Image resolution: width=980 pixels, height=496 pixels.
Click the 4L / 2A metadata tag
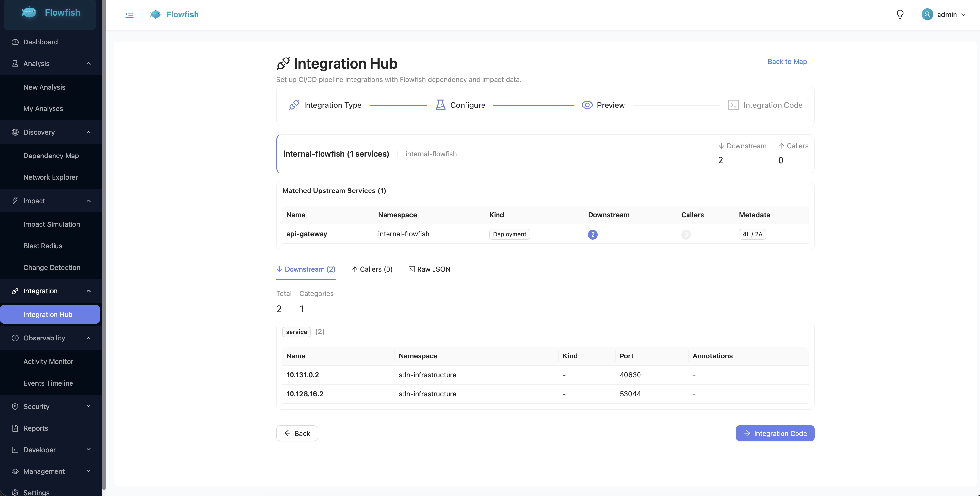pyautogui.click(x=752, y=234)
